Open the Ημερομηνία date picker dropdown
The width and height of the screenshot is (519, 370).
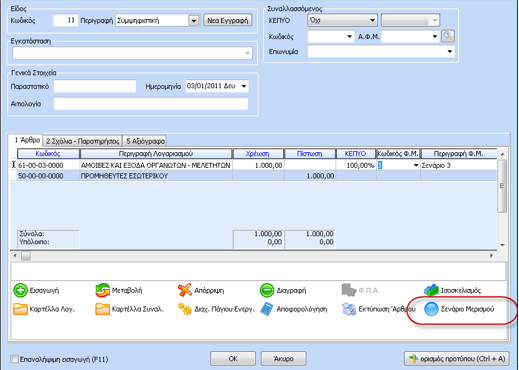pos(244,86)
